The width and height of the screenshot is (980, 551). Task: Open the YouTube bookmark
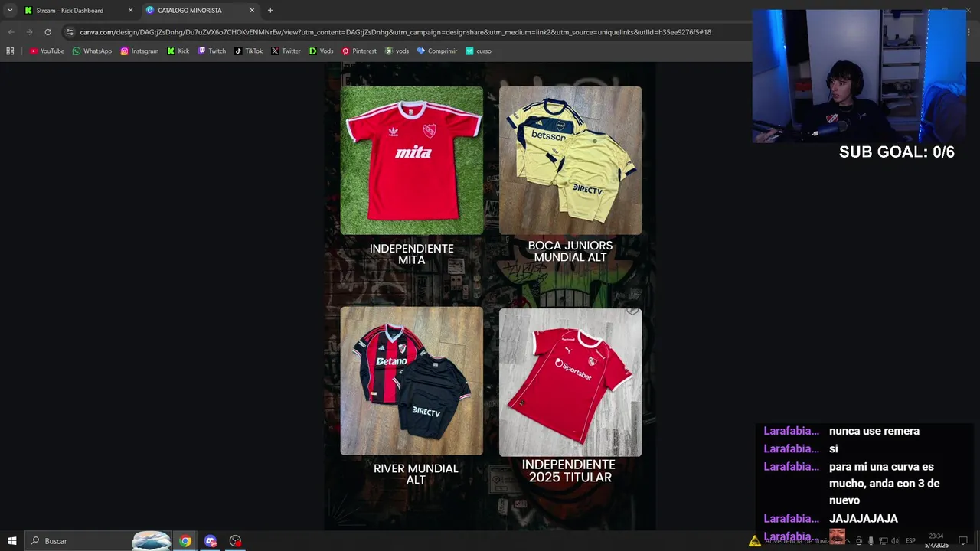47,51
